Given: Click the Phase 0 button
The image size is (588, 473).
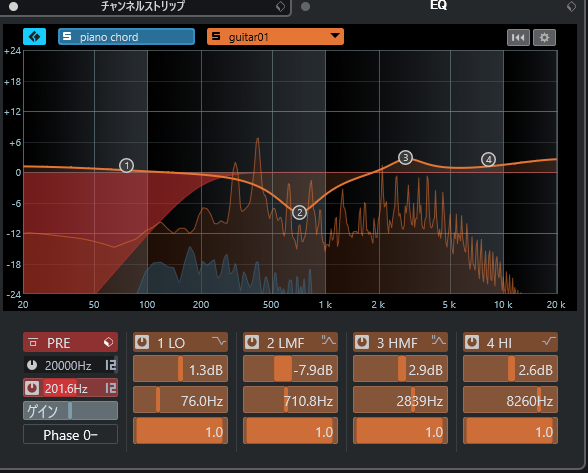Looking at the screenshot, I should point(70,435).
